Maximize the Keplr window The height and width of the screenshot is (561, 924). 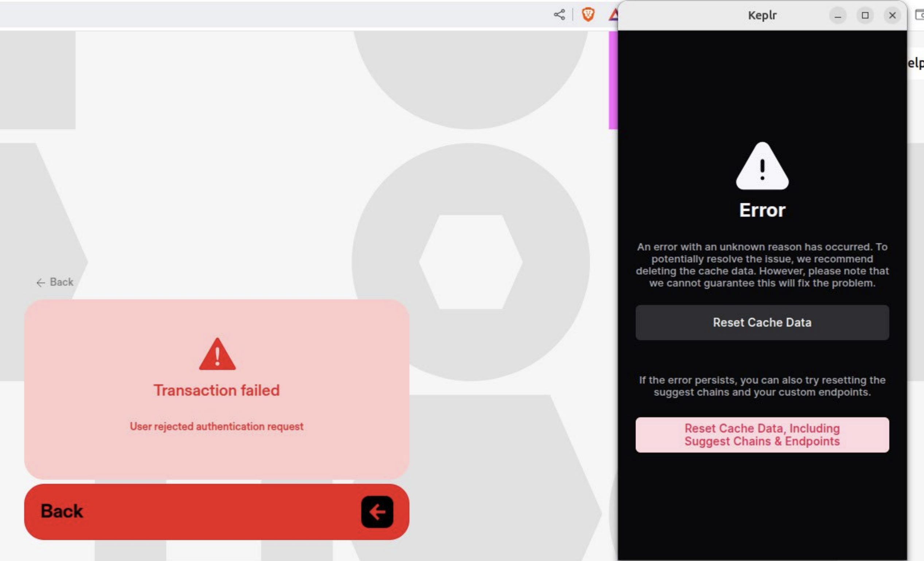(865, 15)
